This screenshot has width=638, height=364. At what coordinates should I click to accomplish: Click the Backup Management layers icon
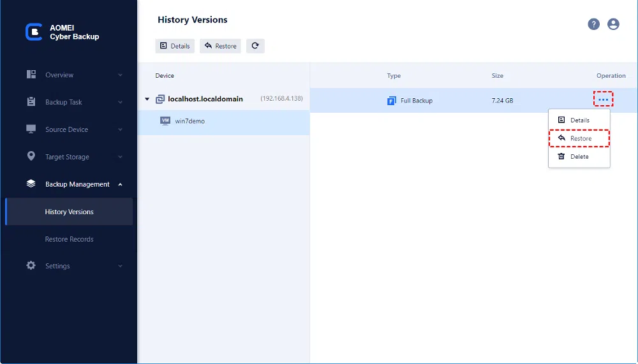point(31,184)
